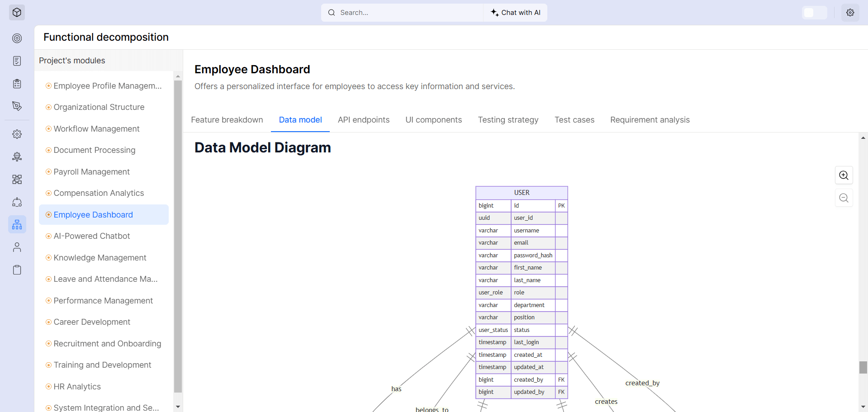The height and width of the screenshot is (412, 868).
Task: Open the target icon in the sidebar
Action: click(x=17, y=38)
